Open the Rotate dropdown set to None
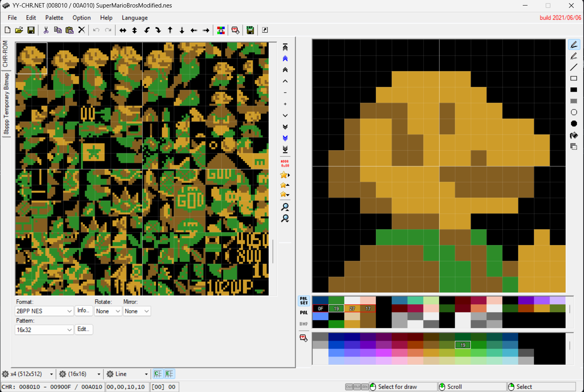584x392 pixels. click(108, 311)
